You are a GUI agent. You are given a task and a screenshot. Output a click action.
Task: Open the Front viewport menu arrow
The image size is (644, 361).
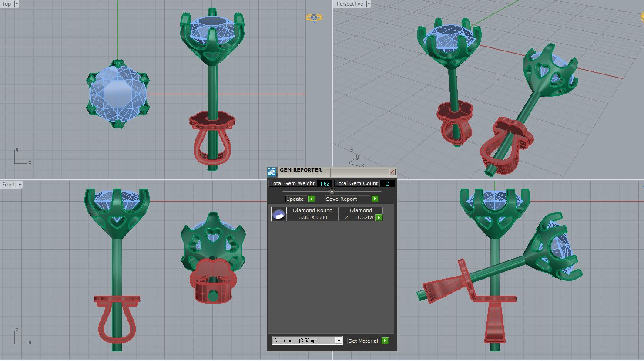[20, 185]
